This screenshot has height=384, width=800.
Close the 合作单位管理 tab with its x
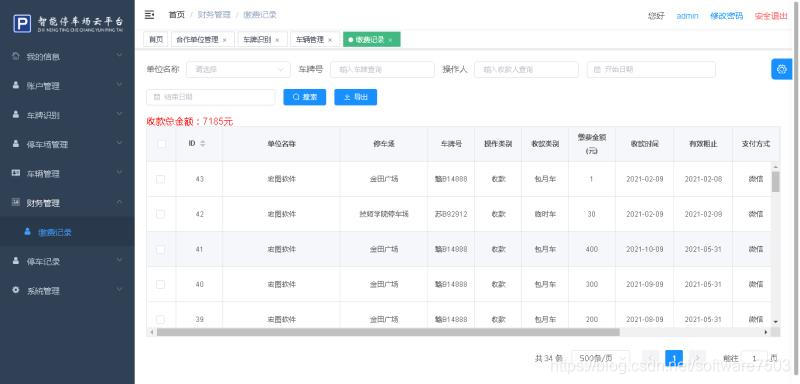click(224, 40)
